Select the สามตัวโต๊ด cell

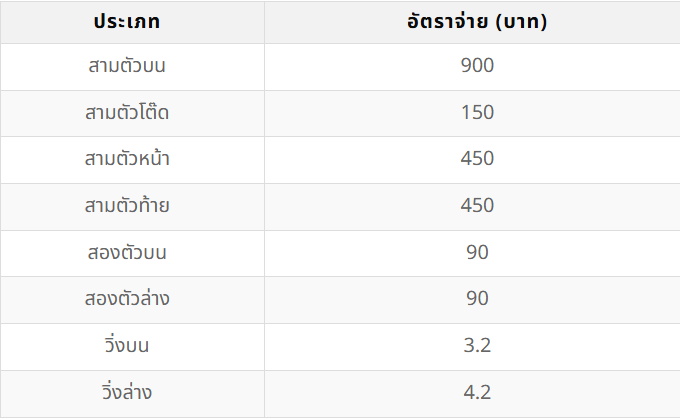click(x=127, y=112)
